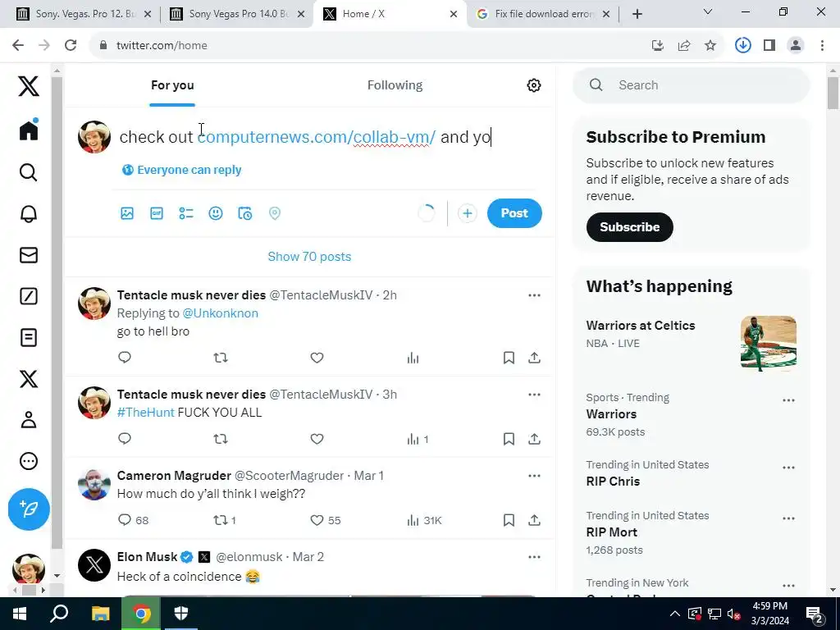
Task: Change Everyone can reply setting
Action: pyautogui.click(x=181, y=170)
